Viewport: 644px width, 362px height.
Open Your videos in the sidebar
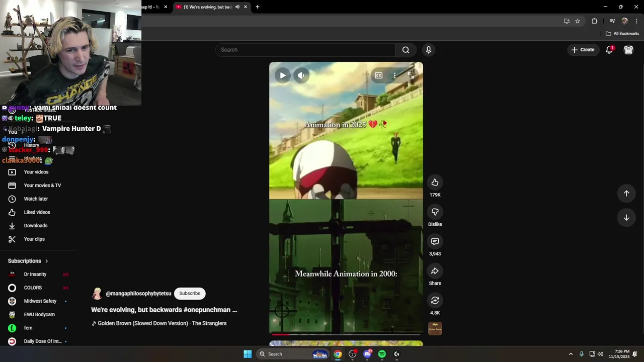coord(36,172)
